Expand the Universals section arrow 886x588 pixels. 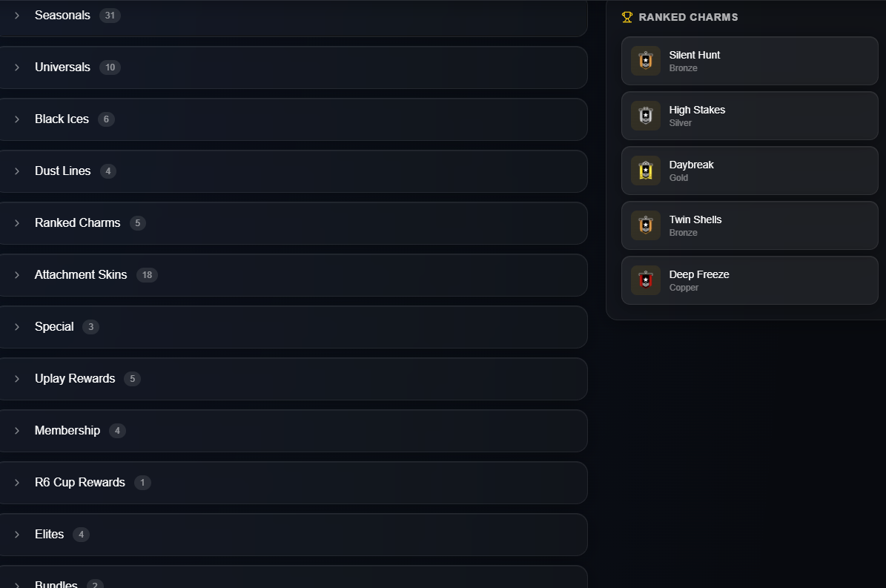pyautogui.click(x=17, y=67)
